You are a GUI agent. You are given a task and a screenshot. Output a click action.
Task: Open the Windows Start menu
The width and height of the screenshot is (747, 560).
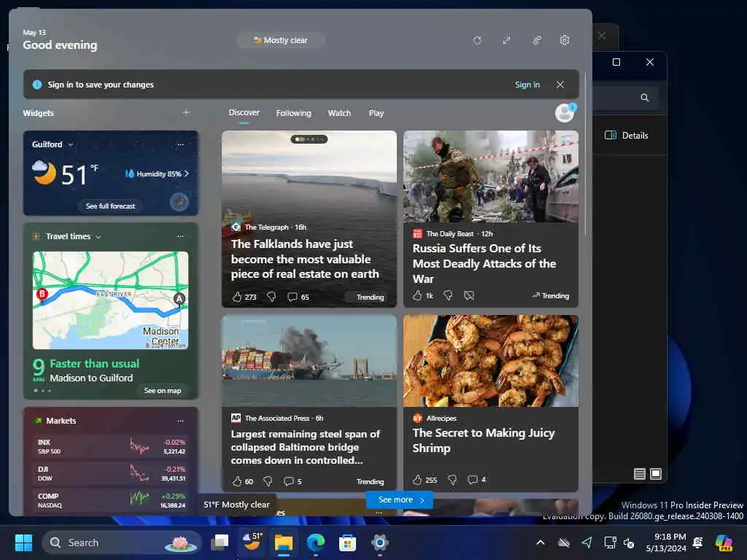[23, 542]
